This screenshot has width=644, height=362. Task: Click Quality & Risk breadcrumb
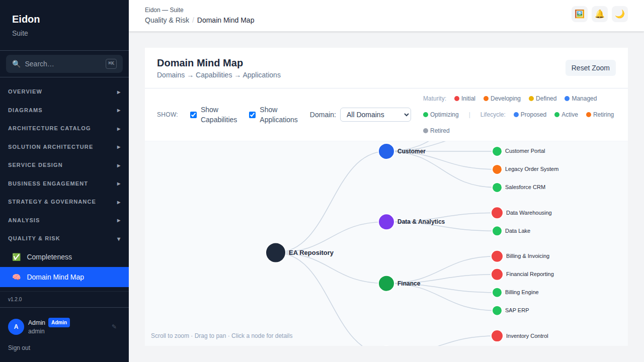(167, 20)
